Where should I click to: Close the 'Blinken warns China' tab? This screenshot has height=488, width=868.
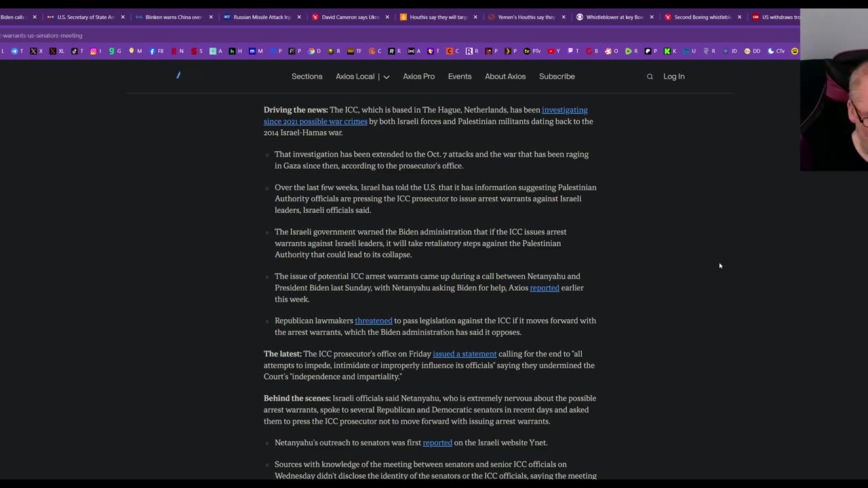coord(211,17)
